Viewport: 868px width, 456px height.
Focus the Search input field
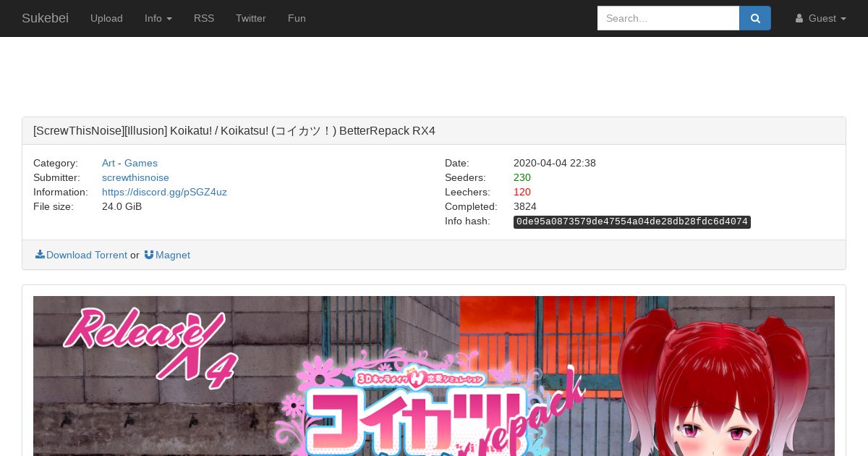pyautogui.click(x=668, y=18)
